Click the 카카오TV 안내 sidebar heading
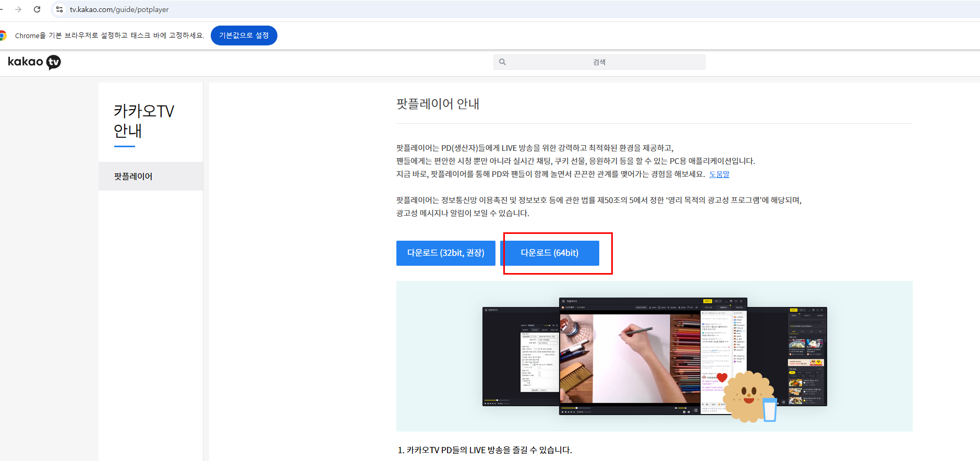The image size is (980, 461). point(144,121)
